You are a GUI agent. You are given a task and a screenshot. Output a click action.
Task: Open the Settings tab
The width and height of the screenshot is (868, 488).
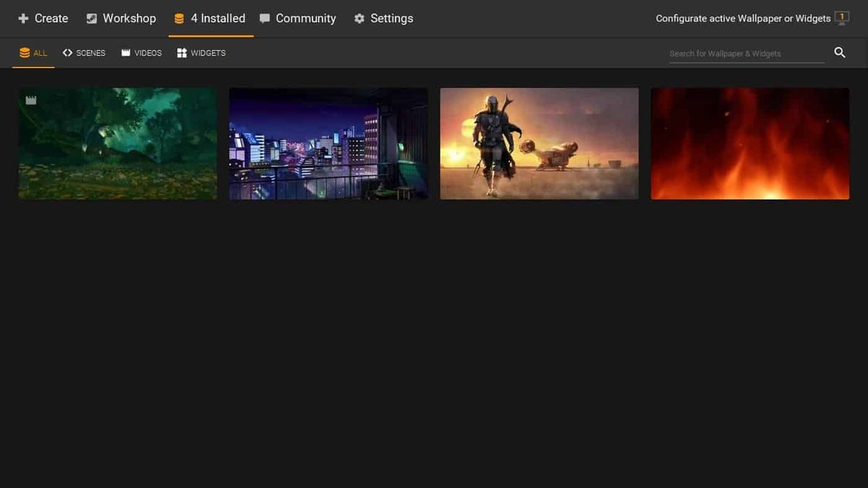coord(383,19)
